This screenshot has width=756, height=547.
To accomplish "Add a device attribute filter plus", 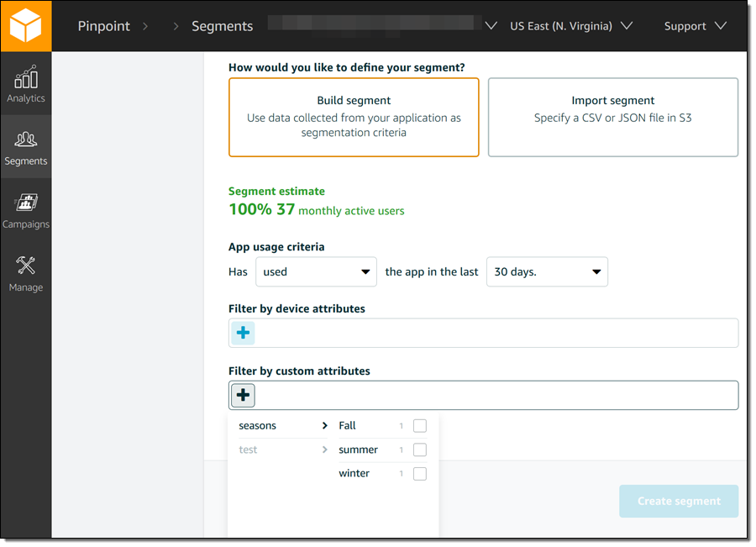I will point(243,333).
